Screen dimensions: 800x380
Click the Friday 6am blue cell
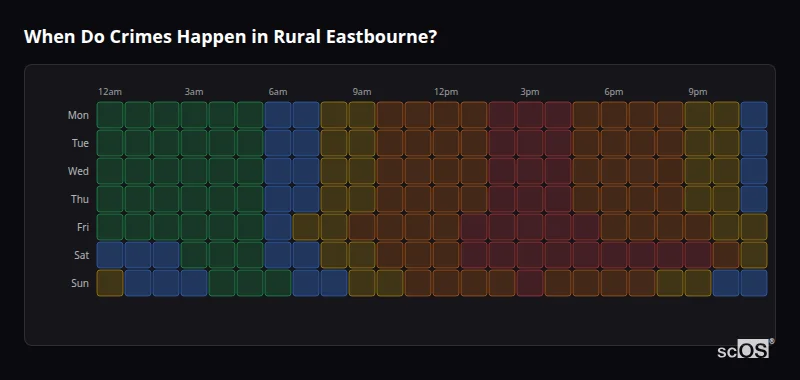(278, 227)
